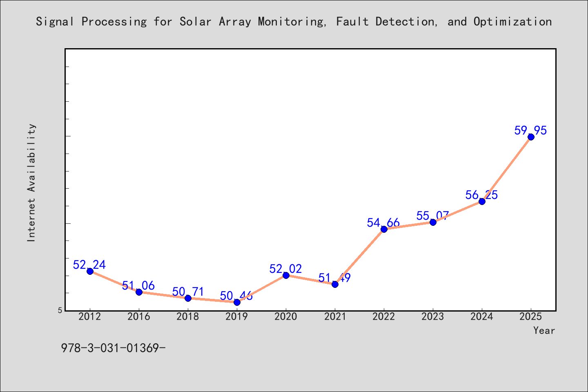Click the x-axis tick label 2019

click(x=237, y=316)
